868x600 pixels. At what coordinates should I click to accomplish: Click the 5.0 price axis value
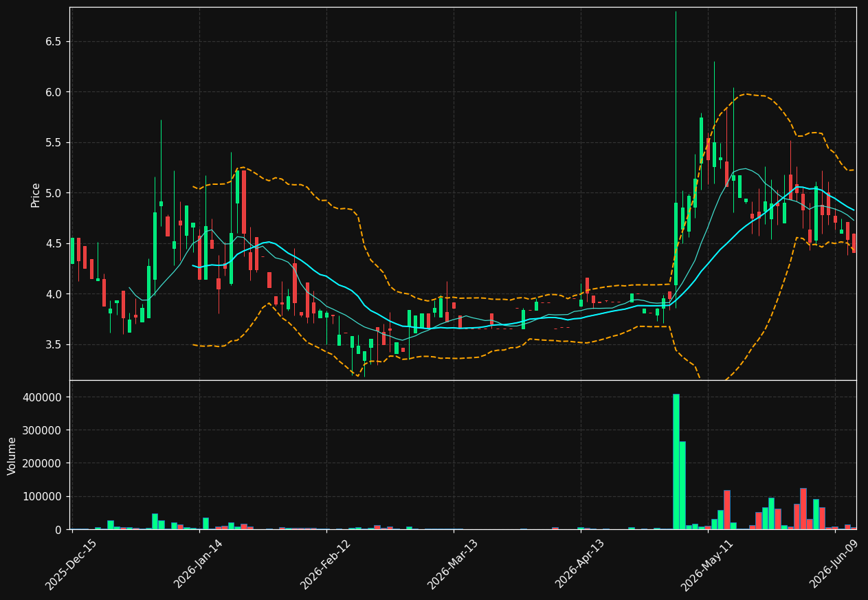53,193
